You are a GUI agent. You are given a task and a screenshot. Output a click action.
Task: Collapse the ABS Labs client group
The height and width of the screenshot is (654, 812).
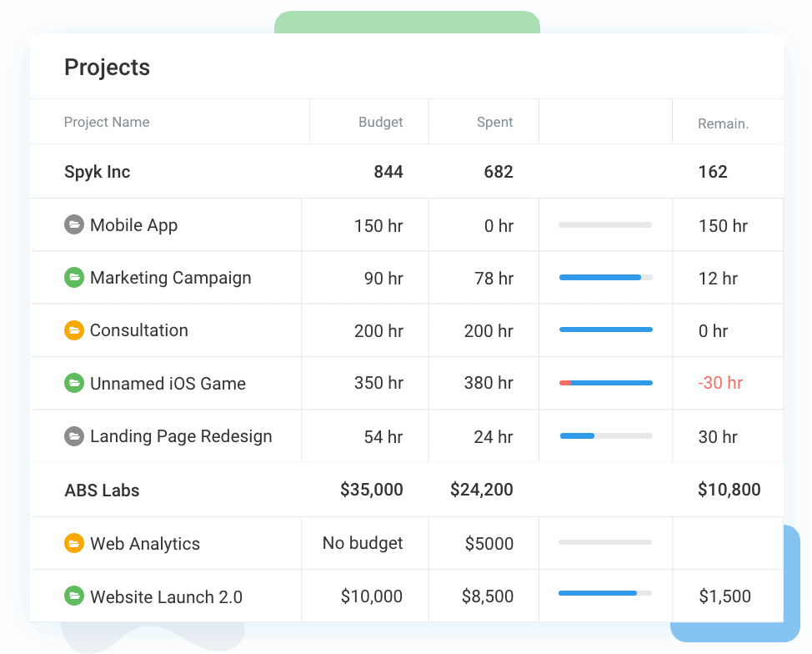[x=102, y=490]
